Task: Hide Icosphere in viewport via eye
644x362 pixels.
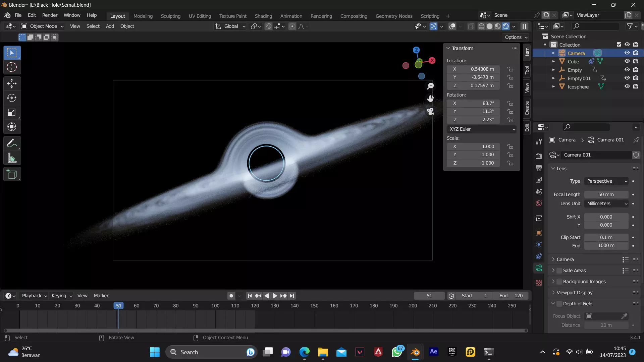Action: pos(627,86)
